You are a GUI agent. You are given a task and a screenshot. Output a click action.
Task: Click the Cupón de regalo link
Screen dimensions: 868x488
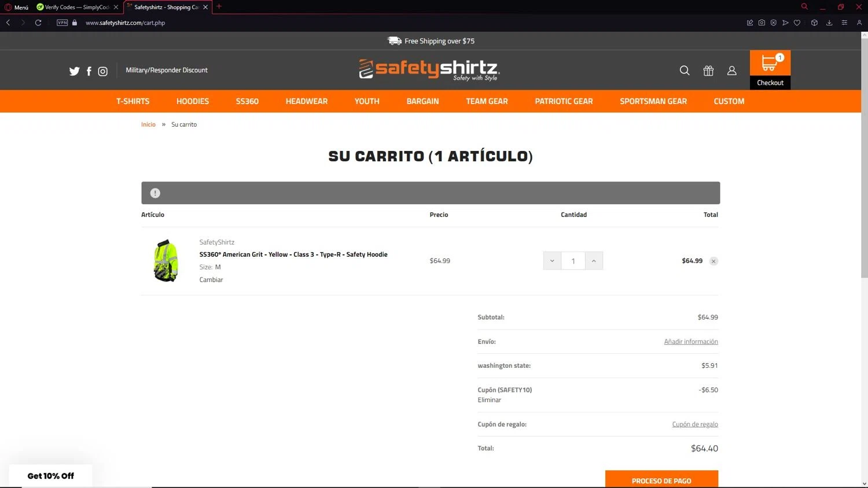point(695,424)
